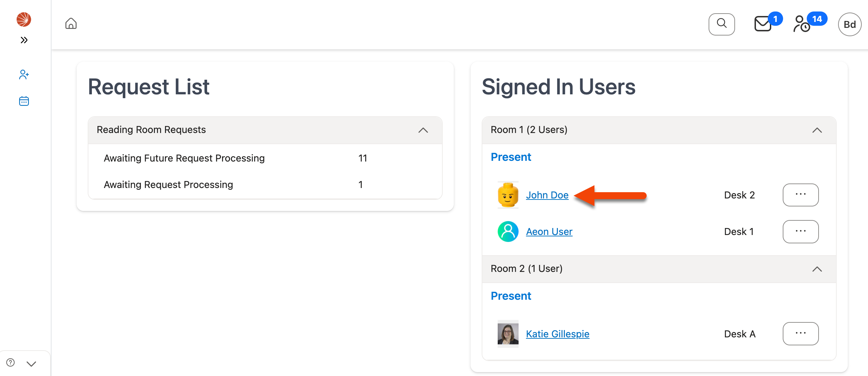
Task: Collapse the Reading Room Requests section
Action: (x=423, y=130)
